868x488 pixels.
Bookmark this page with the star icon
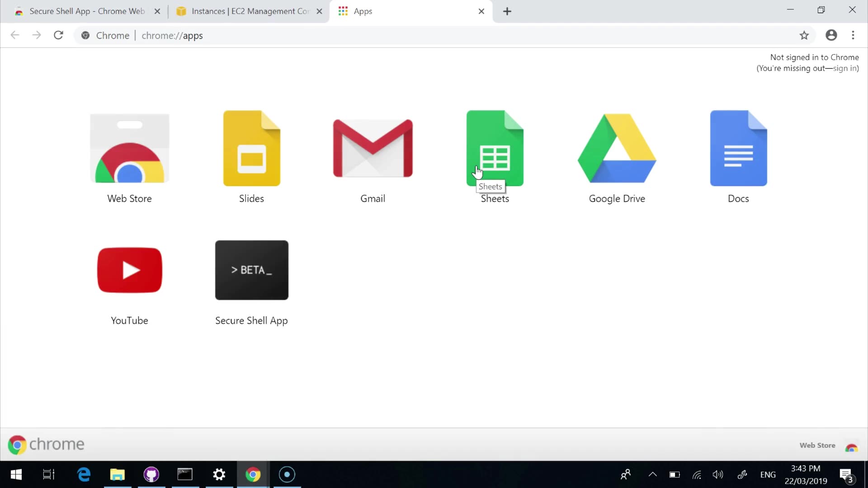click(804, 35)
